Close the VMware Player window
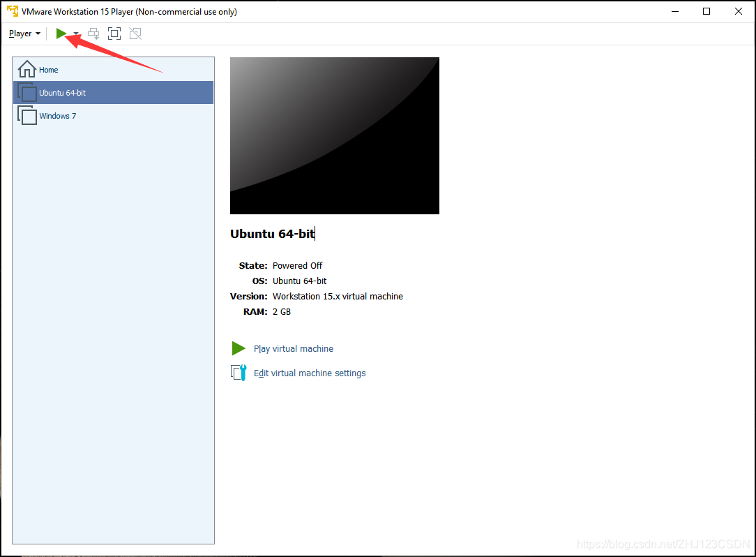 click(738, 12)
